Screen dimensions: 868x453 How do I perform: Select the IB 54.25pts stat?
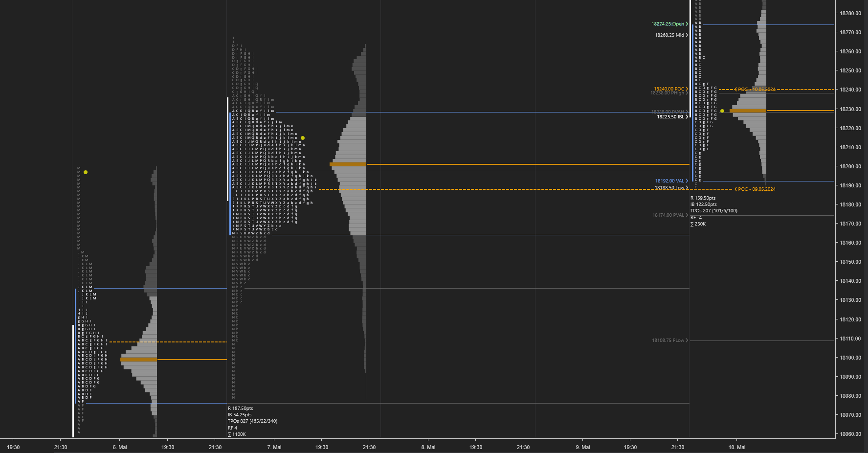pyautogui.click(x=240, y=415)
